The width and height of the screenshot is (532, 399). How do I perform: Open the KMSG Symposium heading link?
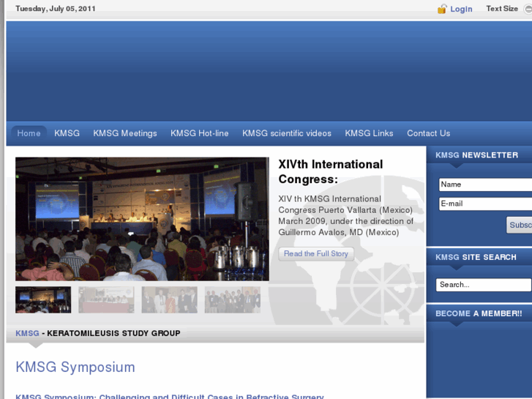(75, 367)
